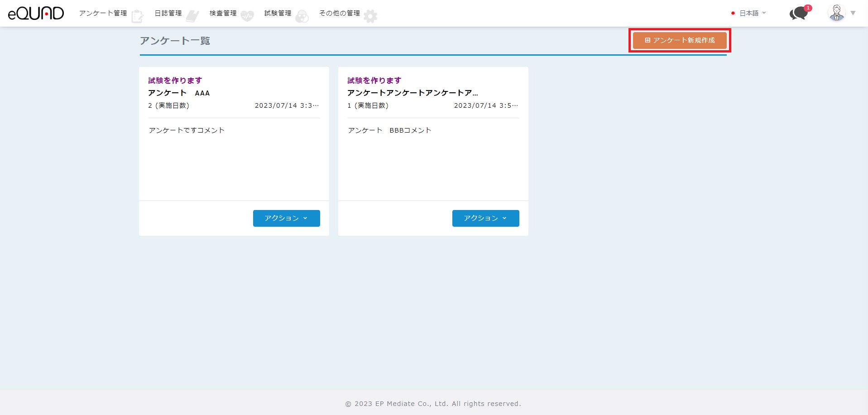
Task: Click the notebook icon beside 日誌管理
Action: pyautogui.click(x=192, y=17)
